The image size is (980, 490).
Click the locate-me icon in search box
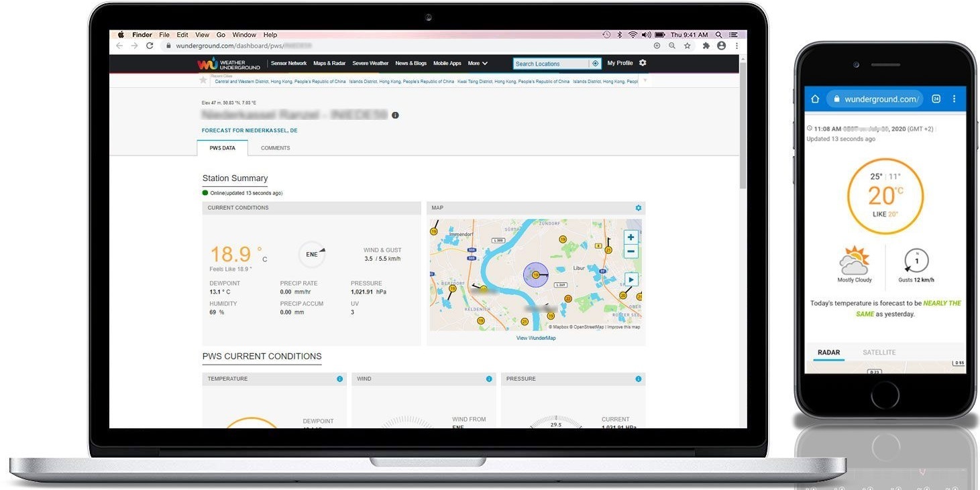pyautogui.click(x=594, y=64)
